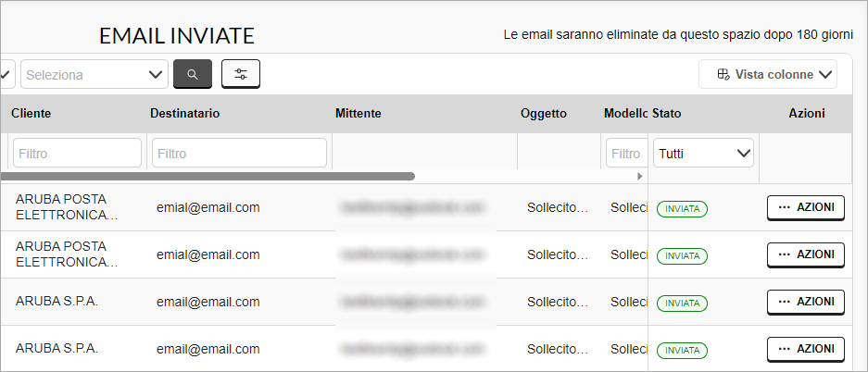The width and height of the screenshot is (868, 372).
Task: Open AZIONI for first ARUBA POSTA row
Action: (805, 208)
